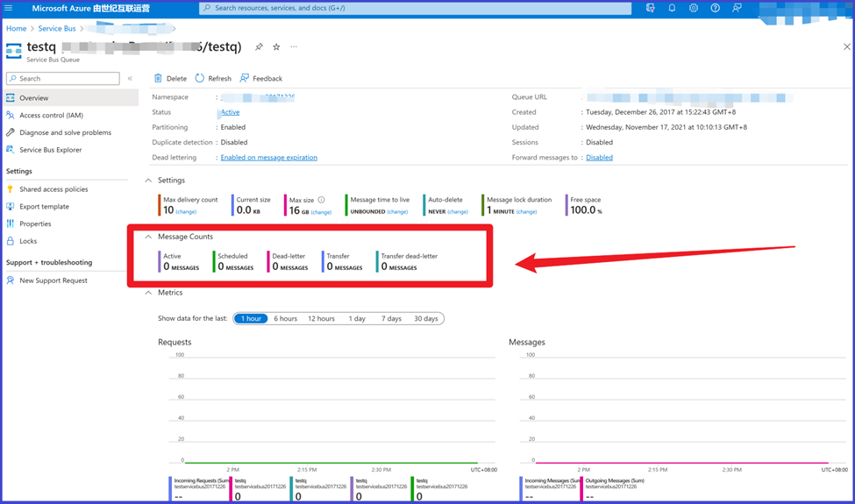855x504 pixels.
Task: Refresh the queue overview
Action: coord(213,79)
